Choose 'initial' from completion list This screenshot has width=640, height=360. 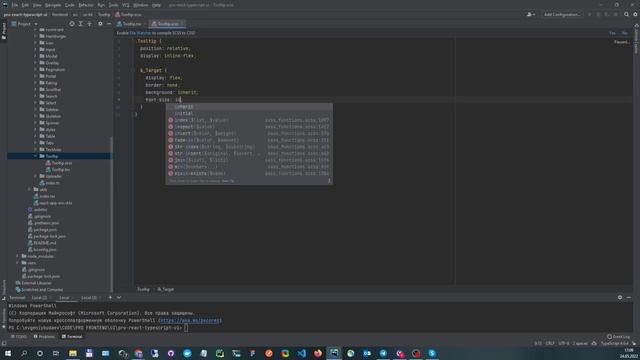(x=249, y=113)
